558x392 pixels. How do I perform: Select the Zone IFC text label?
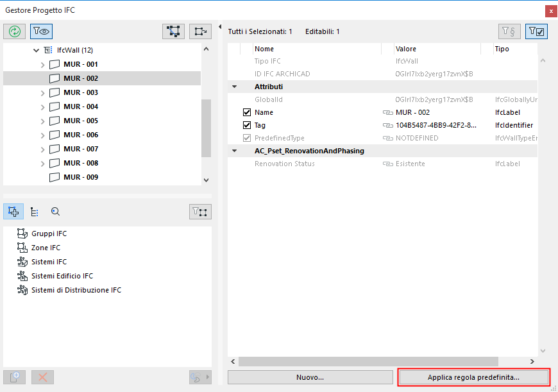(46, 248)
